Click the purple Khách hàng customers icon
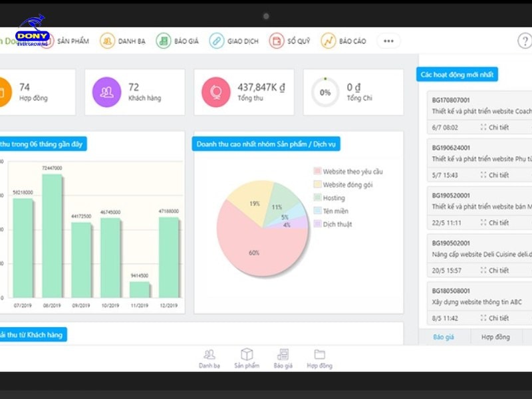Viewport: 532px width, 399px height. pos(106,92)
